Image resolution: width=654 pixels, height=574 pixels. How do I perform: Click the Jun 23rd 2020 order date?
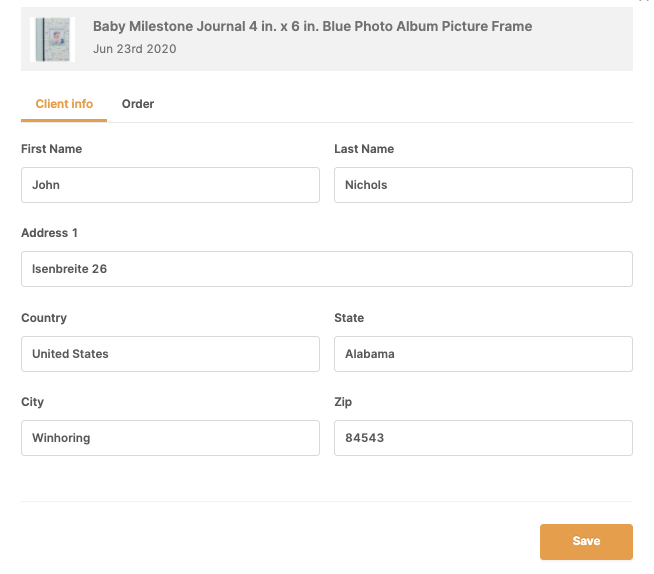pos(134,49)
